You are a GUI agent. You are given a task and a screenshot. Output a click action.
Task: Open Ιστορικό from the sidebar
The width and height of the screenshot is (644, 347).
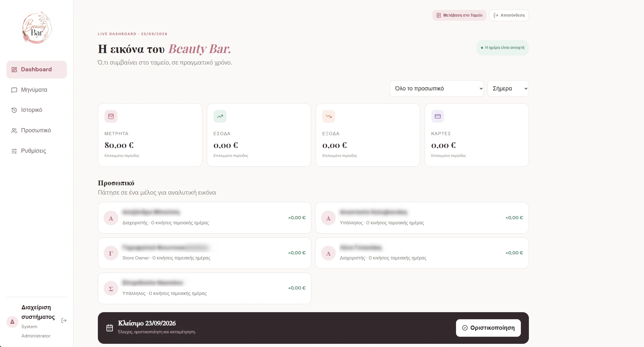pos(36,110)
